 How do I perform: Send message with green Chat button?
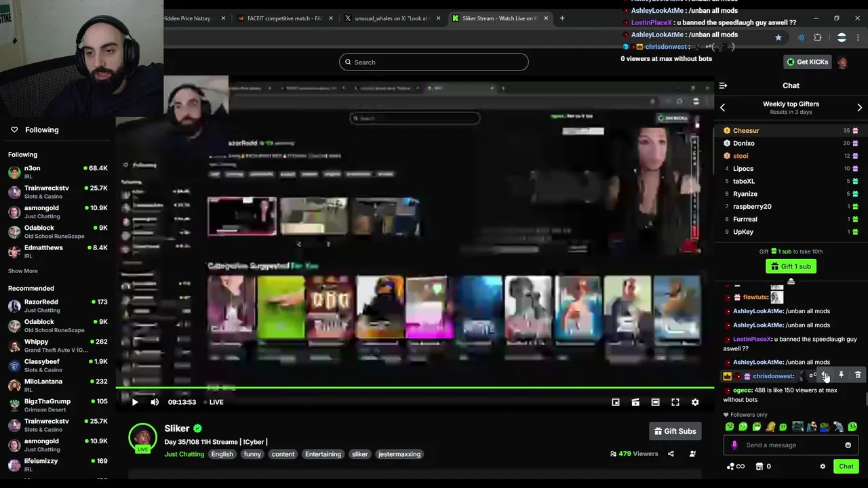[846, 466]
